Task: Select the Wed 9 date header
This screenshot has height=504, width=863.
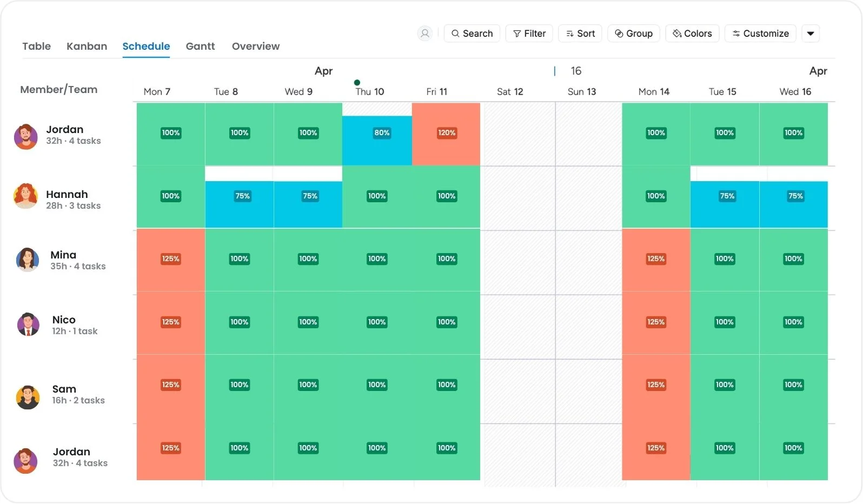Action: click(298, 92)
